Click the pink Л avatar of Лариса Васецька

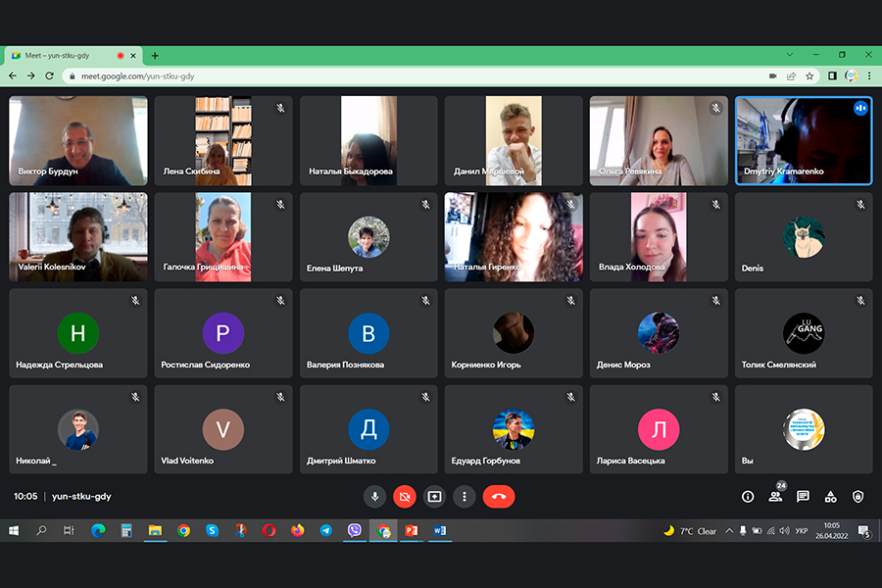coord(659,429)
